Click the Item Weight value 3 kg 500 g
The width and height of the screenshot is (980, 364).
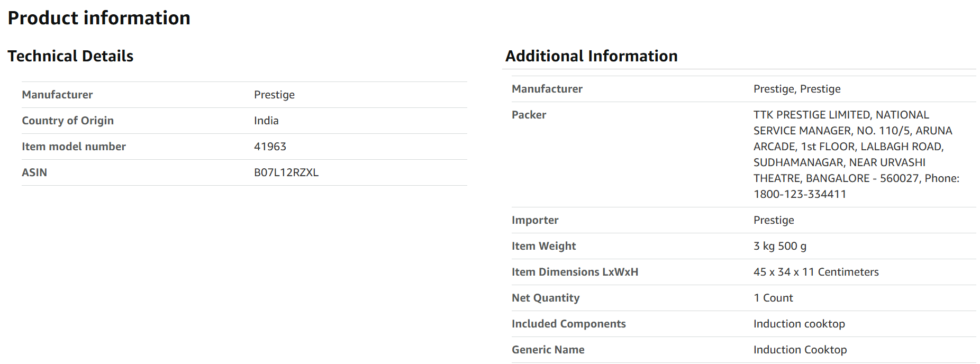(x=780, y=246)
